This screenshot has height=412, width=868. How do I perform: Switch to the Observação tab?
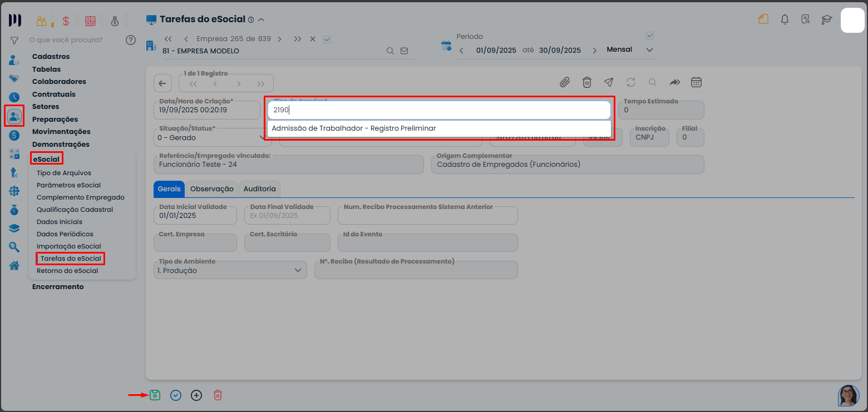pyautogui.click(x=211, y=189)
